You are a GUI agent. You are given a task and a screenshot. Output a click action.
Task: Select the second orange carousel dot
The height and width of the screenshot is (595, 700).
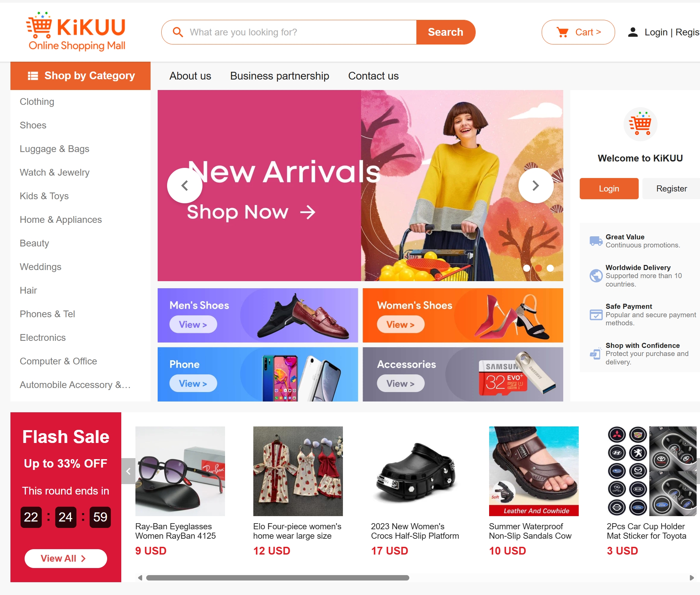click(538, 268)
